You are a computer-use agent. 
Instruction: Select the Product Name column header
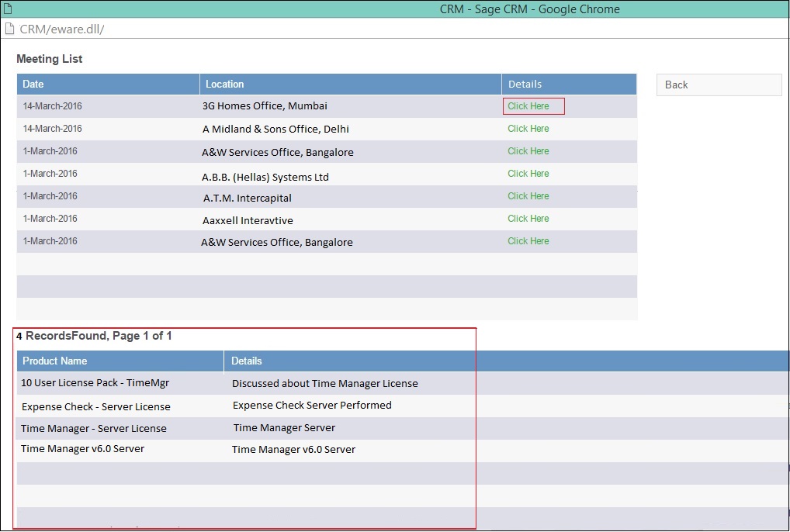120,361
